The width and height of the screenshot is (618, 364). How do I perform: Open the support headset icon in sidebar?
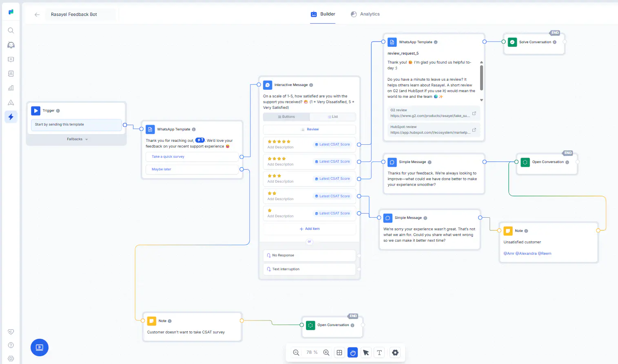click(x=11, y=45)
